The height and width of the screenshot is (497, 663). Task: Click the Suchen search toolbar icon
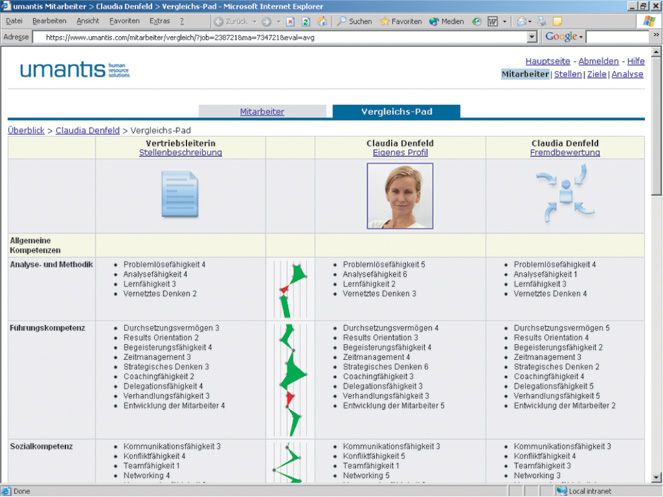355,21
